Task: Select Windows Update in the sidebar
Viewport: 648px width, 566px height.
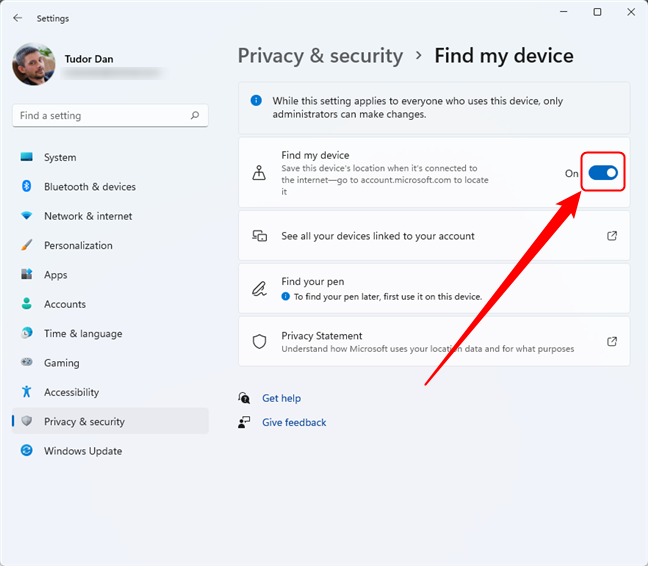Action: pos(110,451)
